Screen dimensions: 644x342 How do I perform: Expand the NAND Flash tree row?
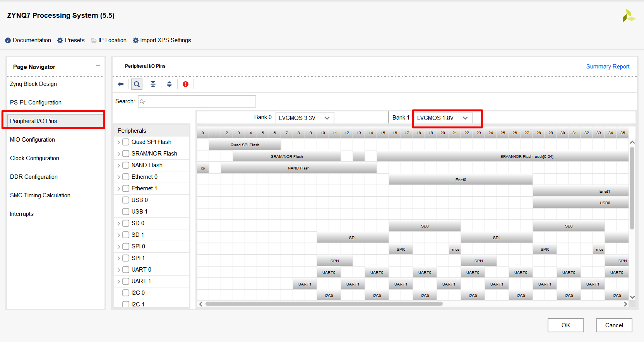click(118, 166)
